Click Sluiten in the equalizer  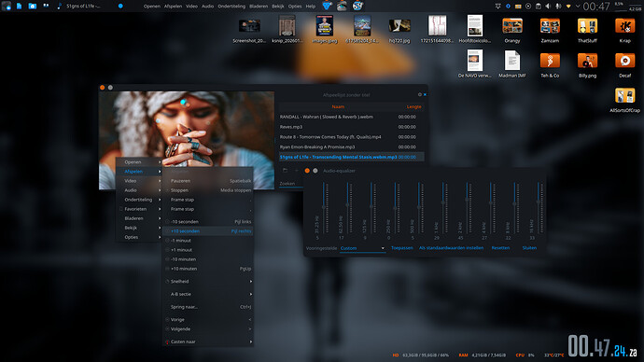click(529, 248)
